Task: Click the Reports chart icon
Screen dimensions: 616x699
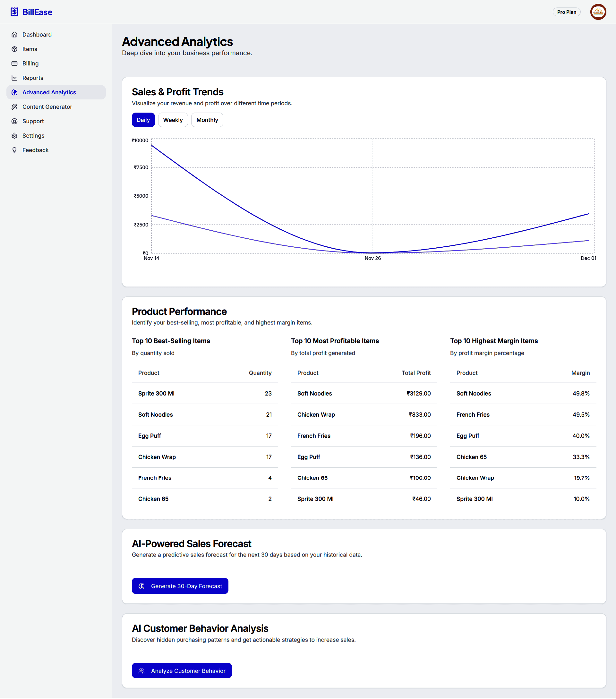Action: (14, 78)
